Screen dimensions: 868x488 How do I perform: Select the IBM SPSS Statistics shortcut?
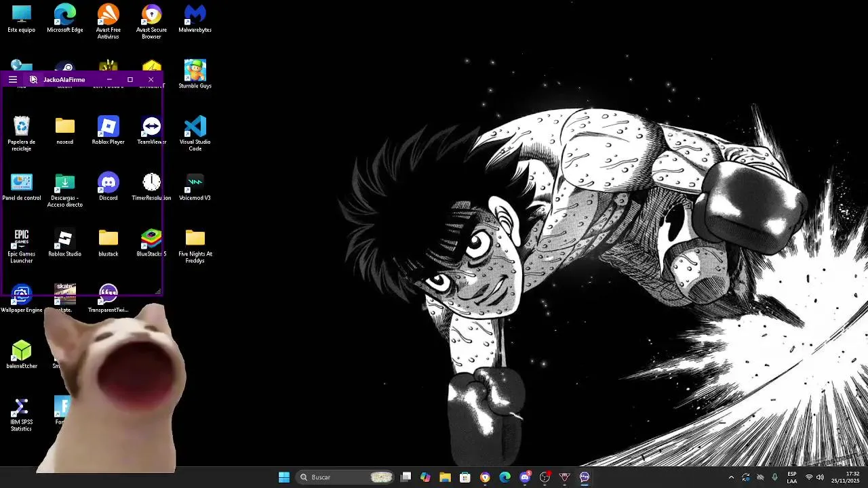click(x=22, y=415)
